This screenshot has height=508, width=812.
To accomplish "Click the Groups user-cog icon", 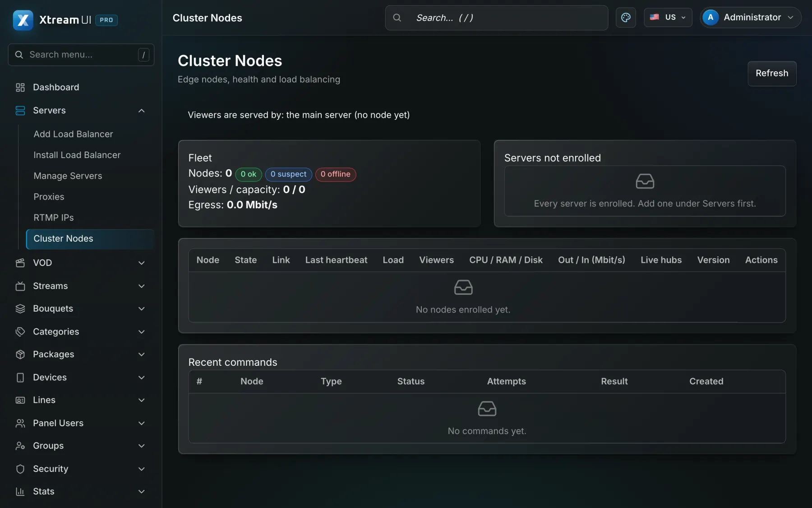I will 20,446.
